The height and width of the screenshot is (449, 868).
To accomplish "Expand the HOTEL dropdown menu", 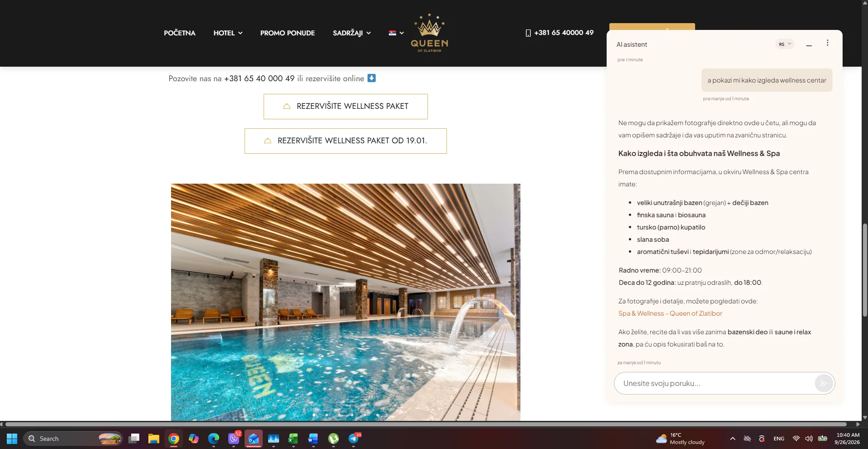I will [228, 33].
